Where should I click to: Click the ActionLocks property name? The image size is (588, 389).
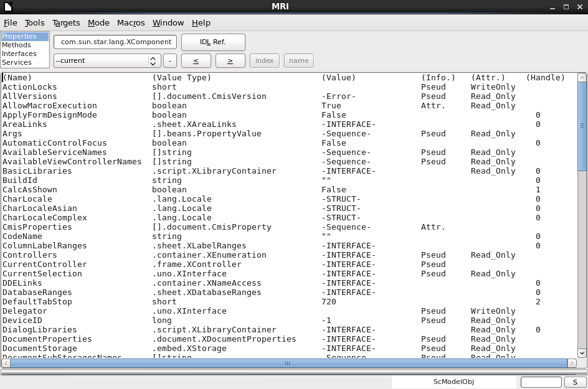(30, 87)
